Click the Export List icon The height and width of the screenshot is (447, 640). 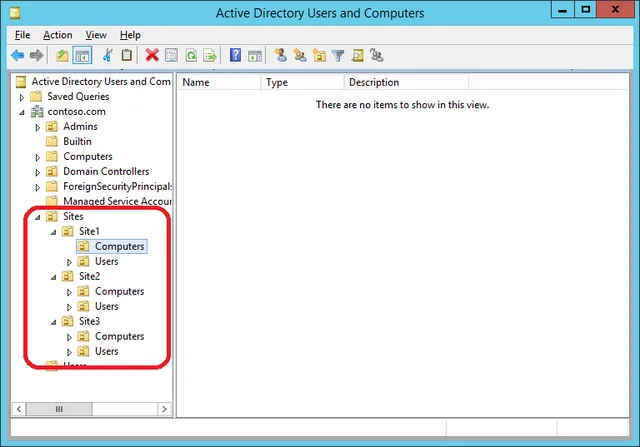(x=210, y=55)
